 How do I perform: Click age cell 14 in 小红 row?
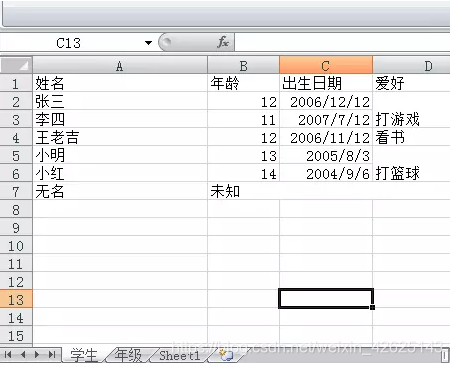tap(243, 173)
